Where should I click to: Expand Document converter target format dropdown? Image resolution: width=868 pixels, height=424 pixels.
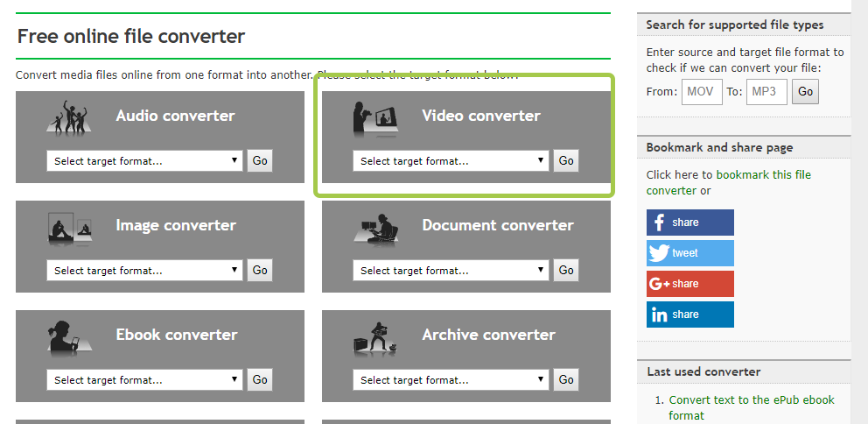[451, 271]
